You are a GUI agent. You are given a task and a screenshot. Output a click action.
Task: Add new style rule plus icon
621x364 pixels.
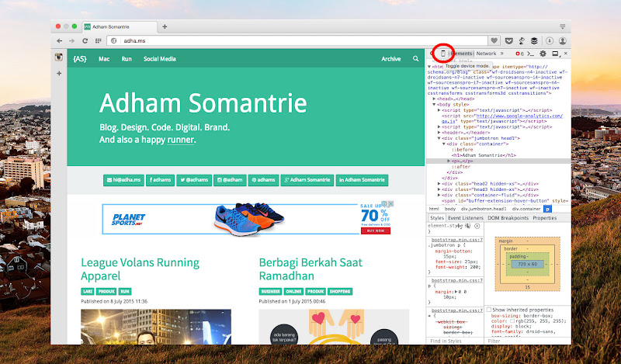click(x=459, y=226)
